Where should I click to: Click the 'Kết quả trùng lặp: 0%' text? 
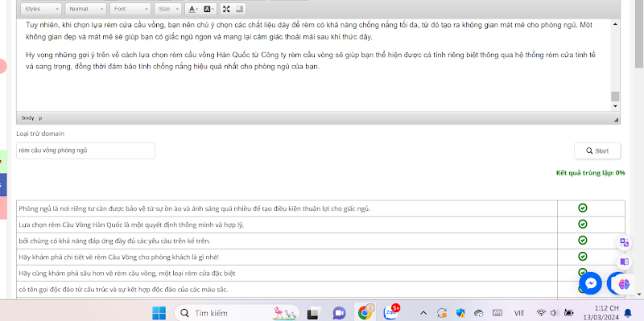[590, 173]
